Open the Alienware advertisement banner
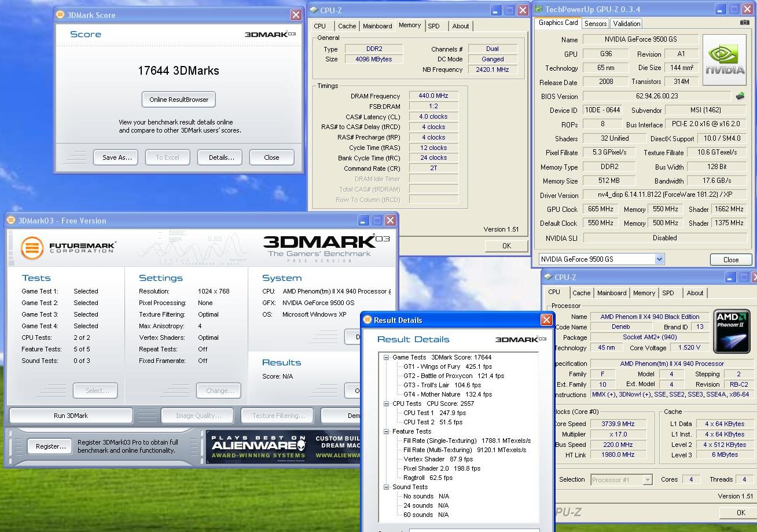757x532 pixels. tap(284, 446)
